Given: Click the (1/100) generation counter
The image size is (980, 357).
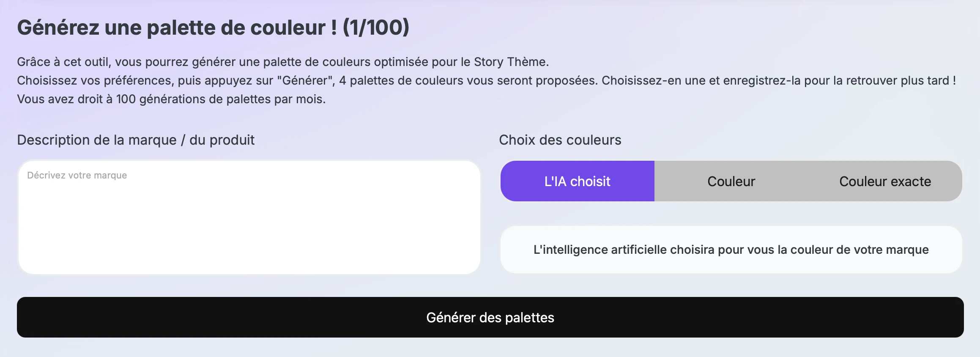Looking at the screenshot, I should click(375, 28).
